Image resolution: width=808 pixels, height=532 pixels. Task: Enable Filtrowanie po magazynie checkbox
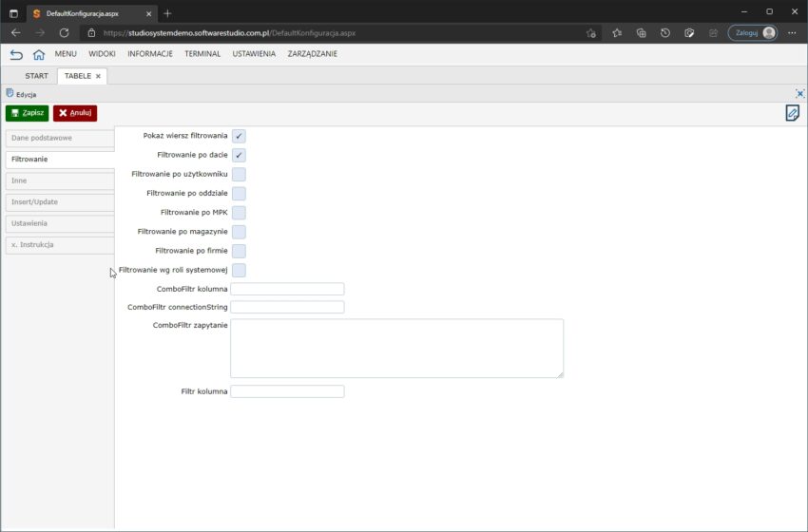coord(239,232)
